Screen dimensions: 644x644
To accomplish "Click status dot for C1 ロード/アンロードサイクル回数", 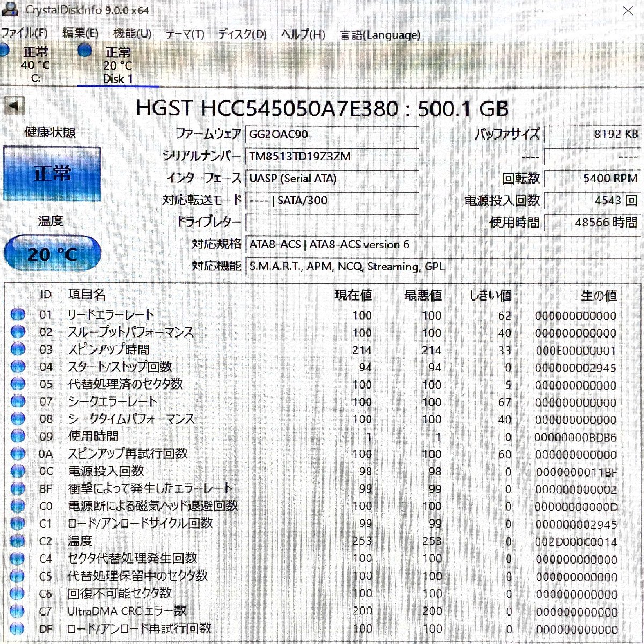I will 18,523.
